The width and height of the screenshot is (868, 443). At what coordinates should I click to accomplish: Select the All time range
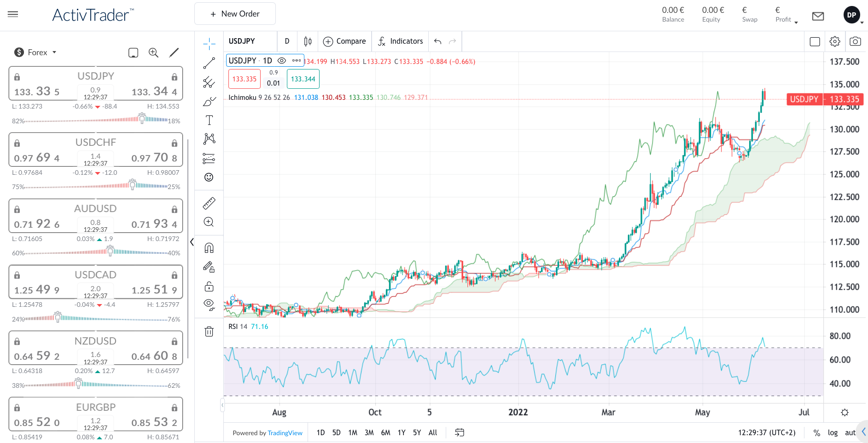[433, 432]
